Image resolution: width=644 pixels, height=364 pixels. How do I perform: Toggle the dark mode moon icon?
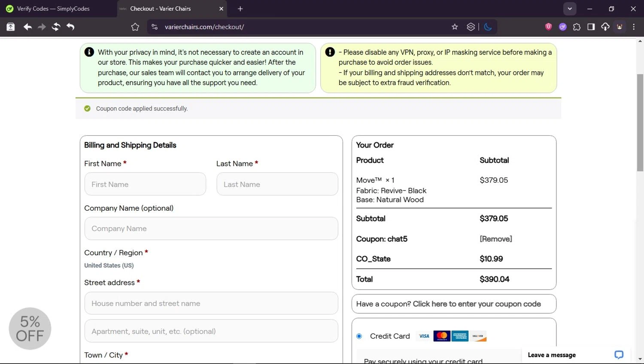[488, 27]
